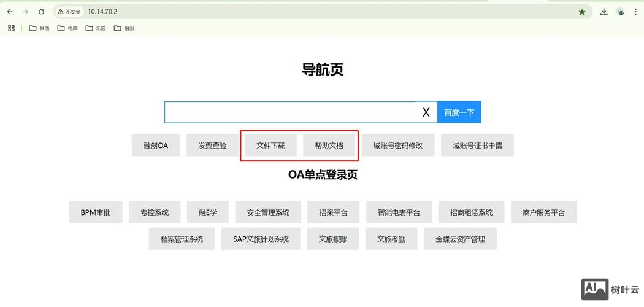Open 域账号密码修改 button

398,145
